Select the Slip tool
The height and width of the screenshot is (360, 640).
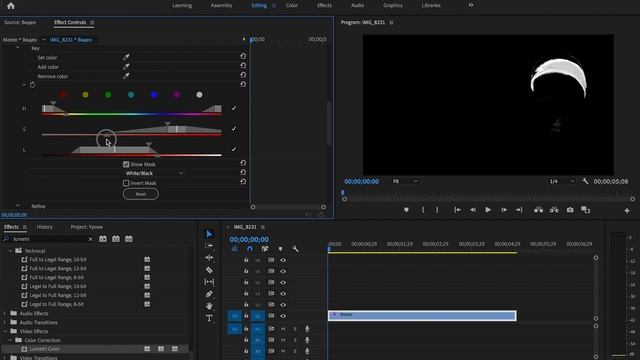point(209,282)
